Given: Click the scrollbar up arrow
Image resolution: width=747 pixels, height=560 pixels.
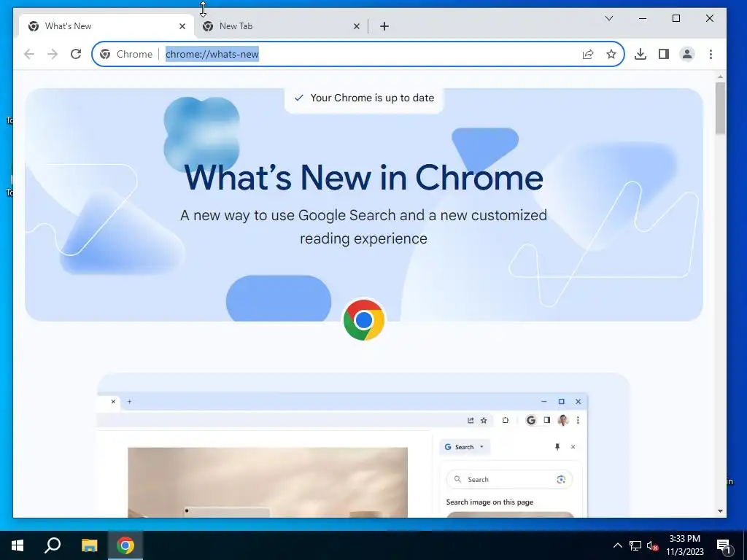Looking at the screenshot, I should click(720, 77).
